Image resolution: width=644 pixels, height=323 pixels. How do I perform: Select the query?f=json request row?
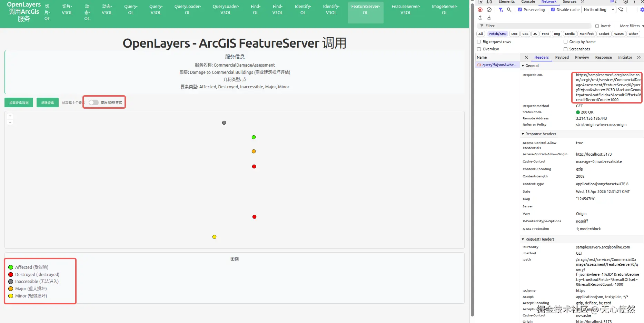(x=497, y=65)
